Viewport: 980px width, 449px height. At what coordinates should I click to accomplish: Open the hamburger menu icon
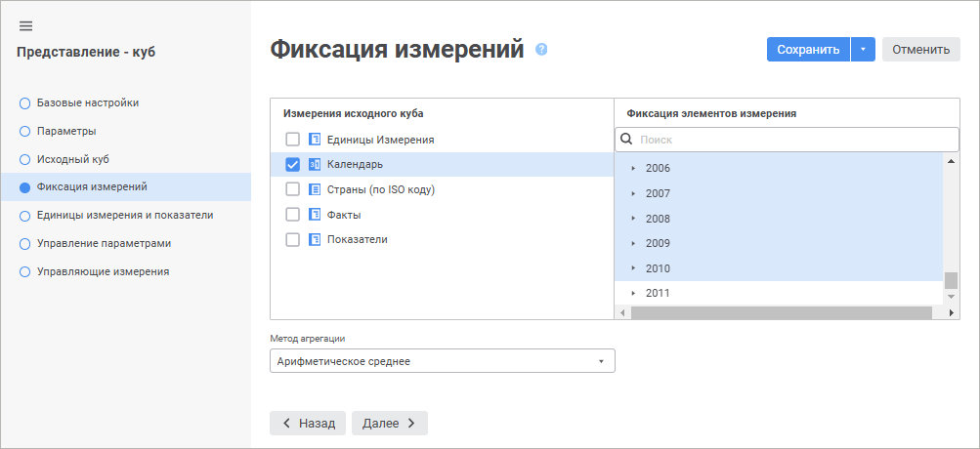tap(26, 25)
